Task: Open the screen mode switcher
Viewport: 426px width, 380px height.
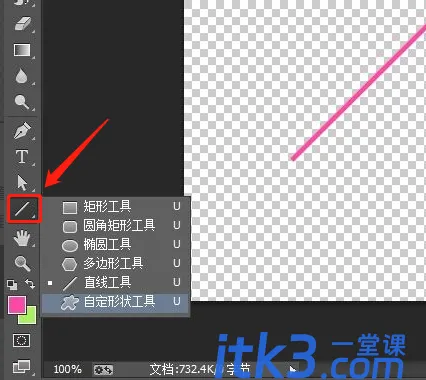Action: [22, 366]
